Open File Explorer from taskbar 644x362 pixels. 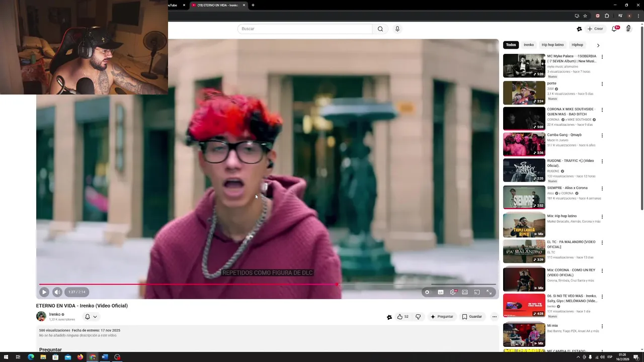pyautogui.click(x=43, y=357)
